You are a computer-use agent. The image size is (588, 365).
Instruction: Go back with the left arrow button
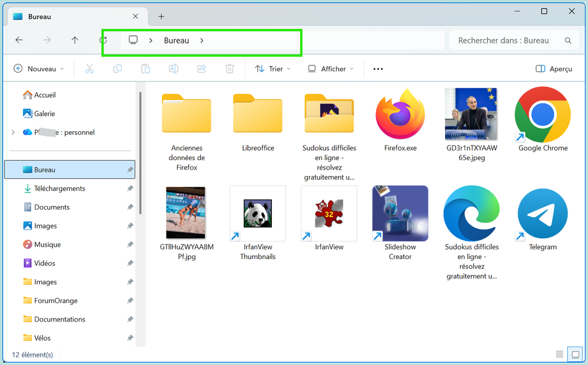click(19, 40)
